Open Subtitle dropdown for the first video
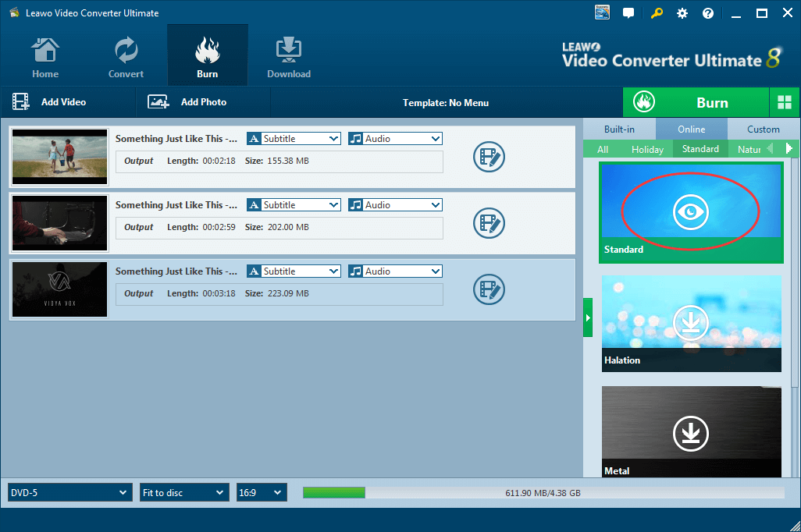Screen dimensions: 801x532 tap(294, 138)
